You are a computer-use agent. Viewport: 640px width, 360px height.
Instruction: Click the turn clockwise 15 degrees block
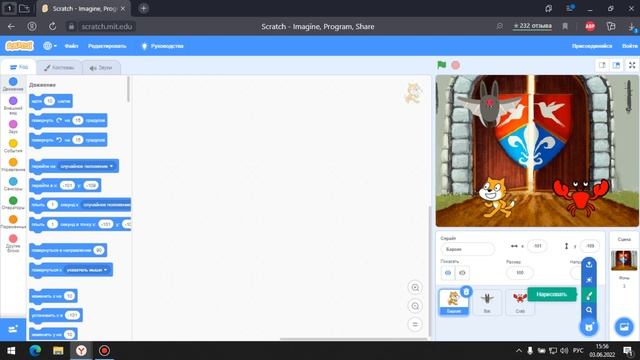click(x=68, y=120)
